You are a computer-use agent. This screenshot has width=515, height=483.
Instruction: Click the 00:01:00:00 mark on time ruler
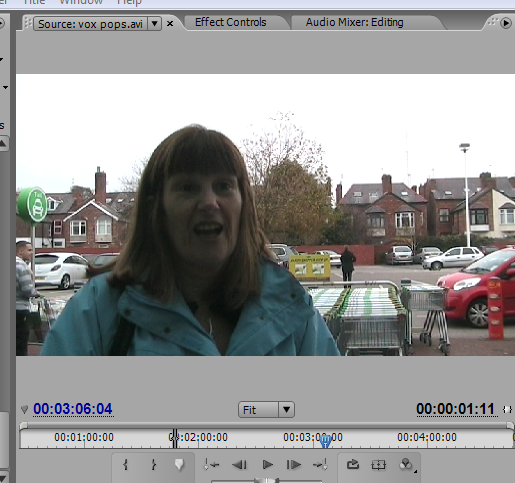click(x=84, y=437)
